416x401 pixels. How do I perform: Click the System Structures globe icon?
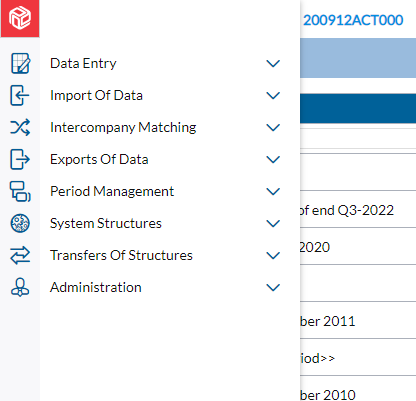click(20, 223)
